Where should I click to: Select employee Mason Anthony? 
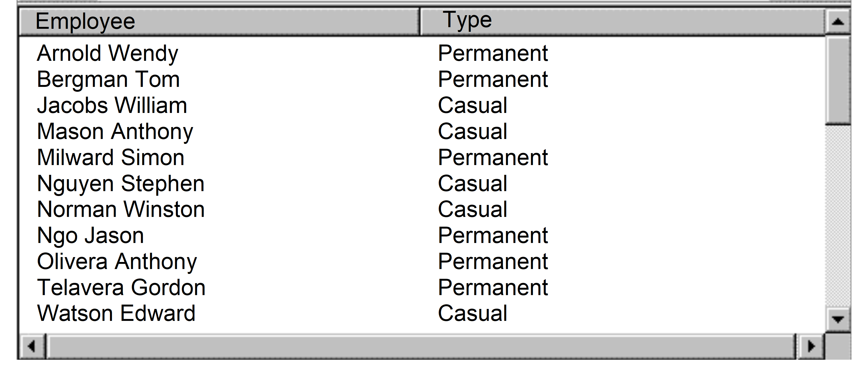115,131
